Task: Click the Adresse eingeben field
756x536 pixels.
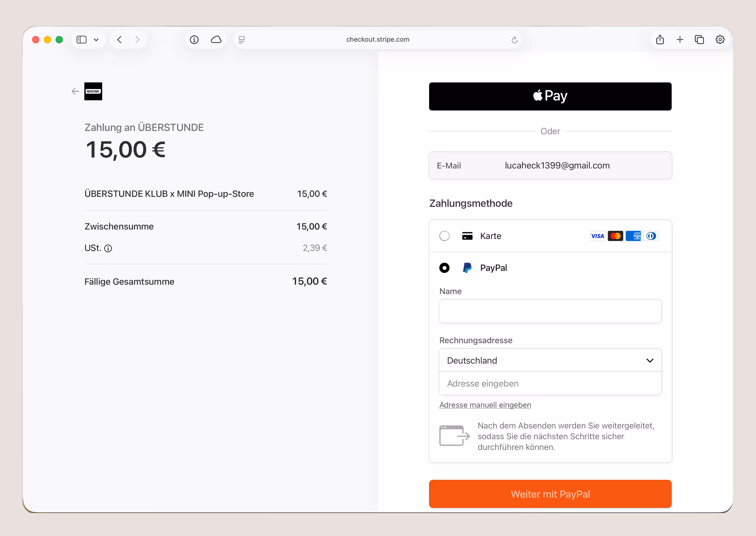Action: 550,384
